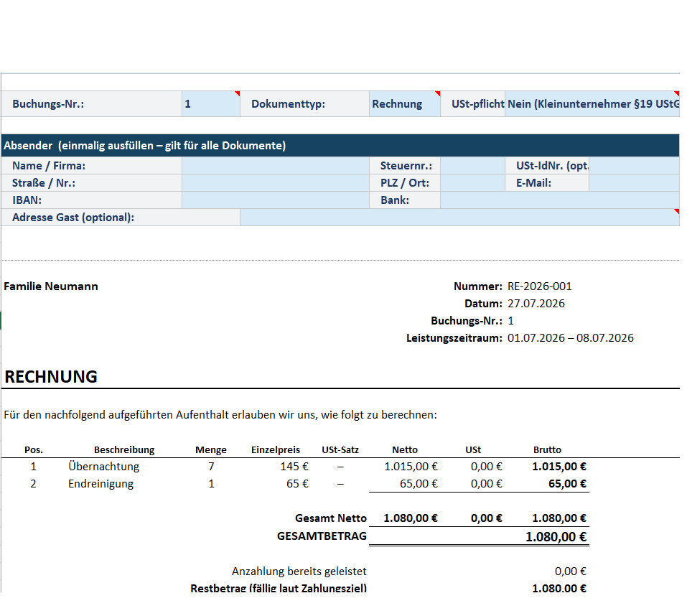Click the Name / Firma input field
The height and width of the screenshot is (616, 687).
276,166
